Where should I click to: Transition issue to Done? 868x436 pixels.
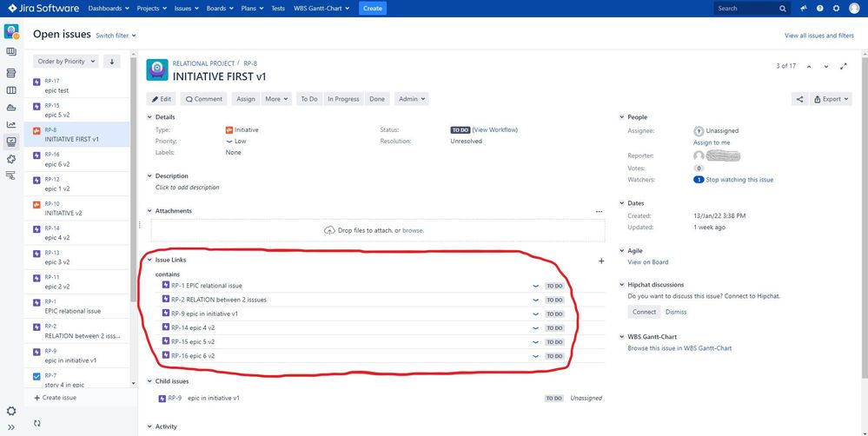point(377,99)
